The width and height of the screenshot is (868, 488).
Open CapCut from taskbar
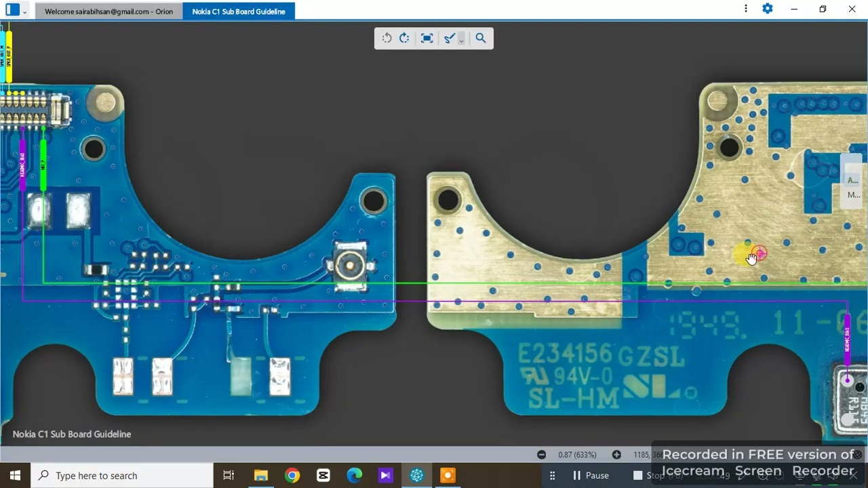323,475
